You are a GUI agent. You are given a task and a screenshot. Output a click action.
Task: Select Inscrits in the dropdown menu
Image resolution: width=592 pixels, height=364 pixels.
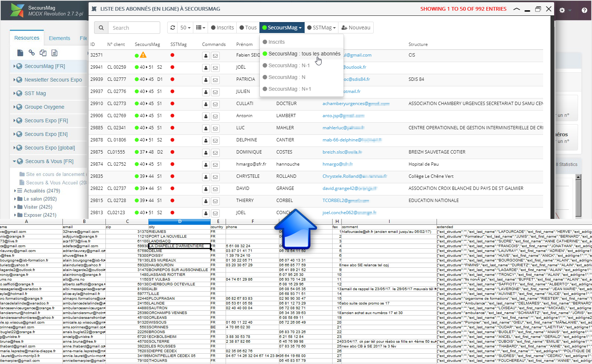[x=301, y=42]
